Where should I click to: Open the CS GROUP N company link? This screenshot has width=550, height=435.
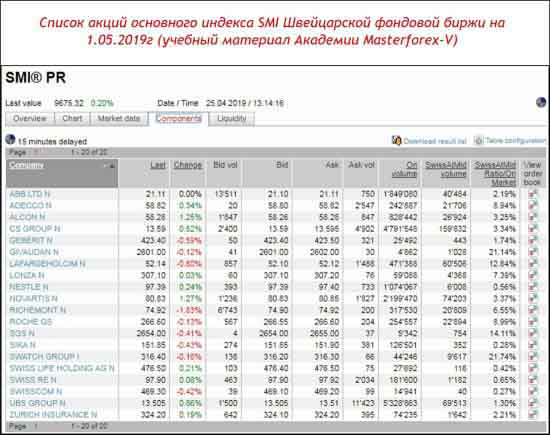[x=35, y=229]
